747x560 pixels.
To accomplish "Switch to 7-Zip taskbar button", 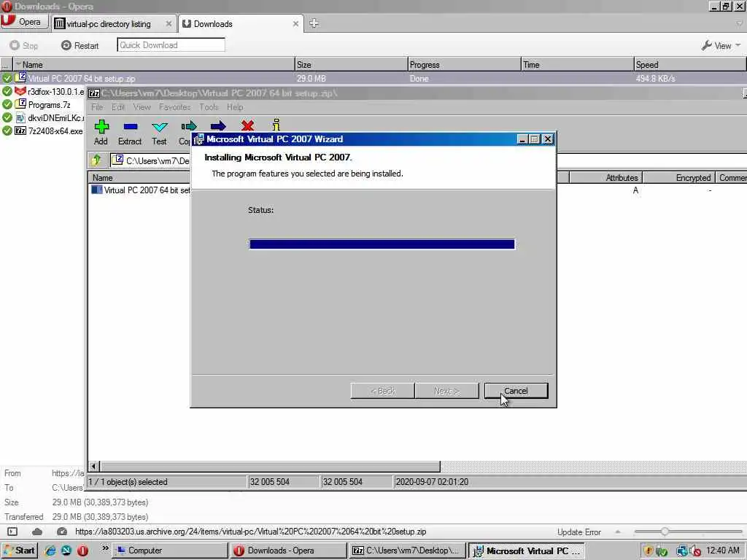I will (406, 551).
